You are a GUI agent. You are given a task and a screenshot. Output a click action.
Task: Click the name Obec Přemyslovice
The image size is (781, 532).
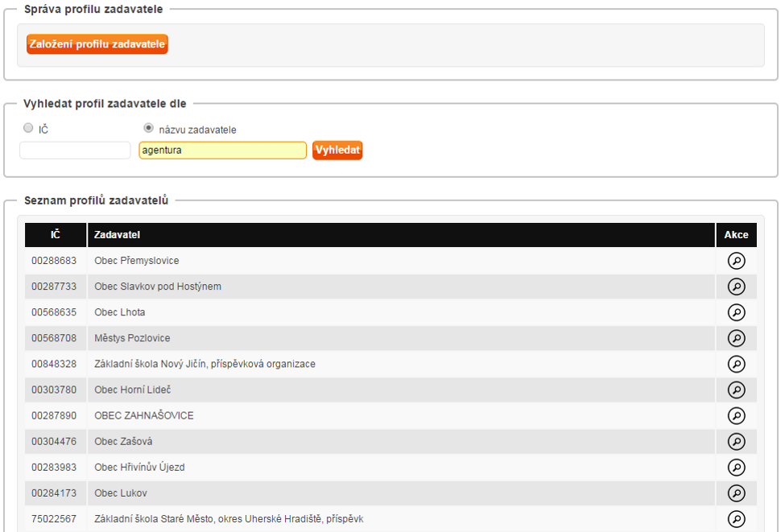[137, 260]
